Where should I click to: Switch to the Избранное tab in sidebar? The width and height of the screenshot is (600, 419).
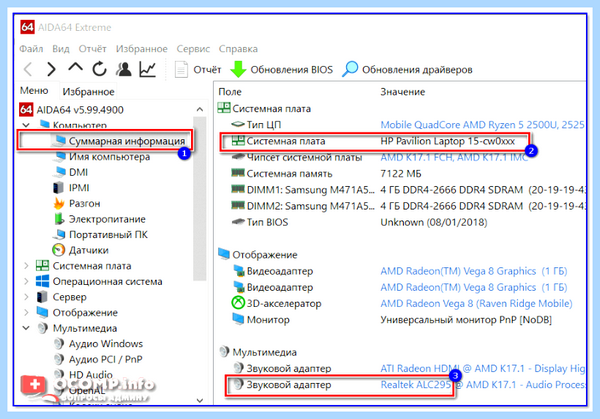(88, 92)
